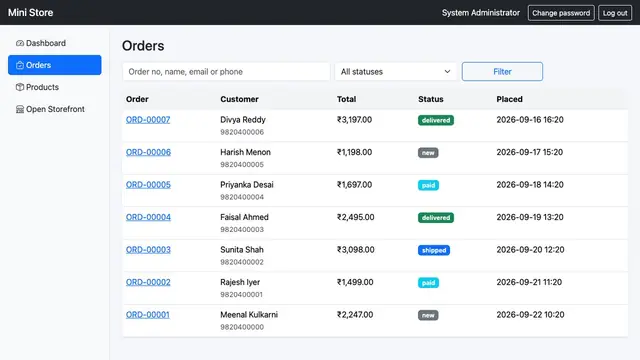Click the delivered badge for Faisal Ahmed

coord(436,218)
